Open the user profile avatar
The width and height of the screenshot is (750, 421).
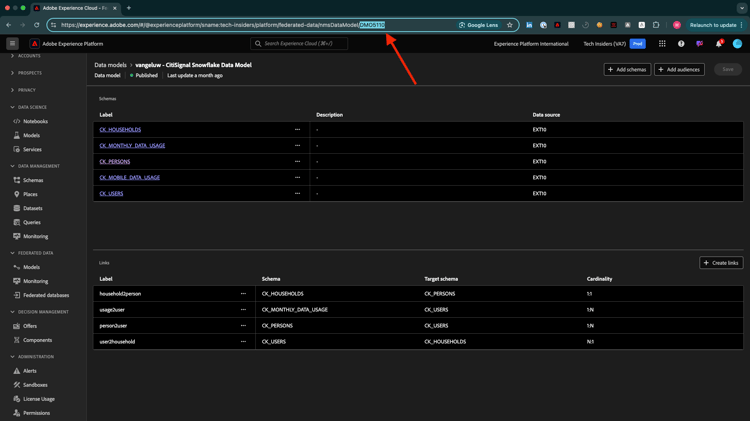tap(738, 44)
